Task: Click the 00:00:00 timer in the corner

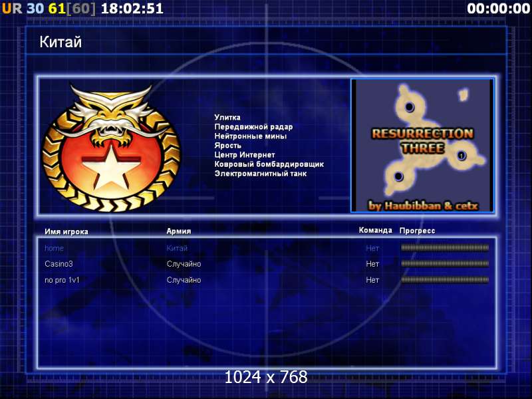Action: 498,8
